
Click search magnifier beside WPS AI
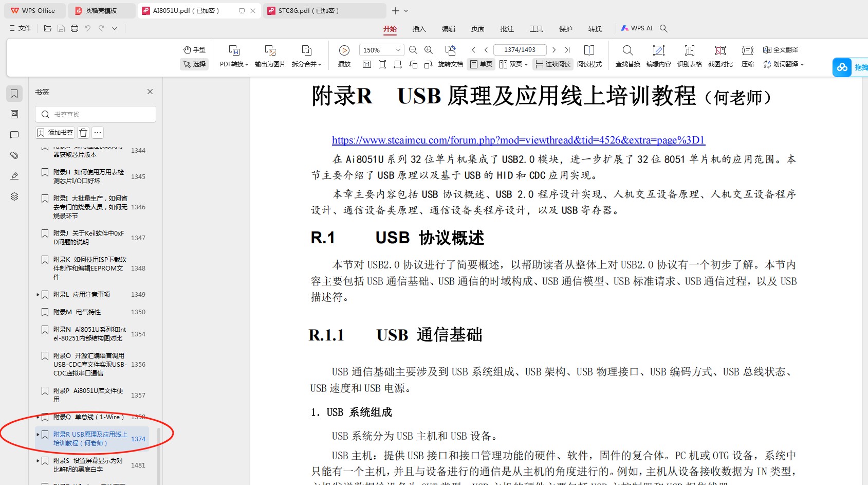pos(663,29)
